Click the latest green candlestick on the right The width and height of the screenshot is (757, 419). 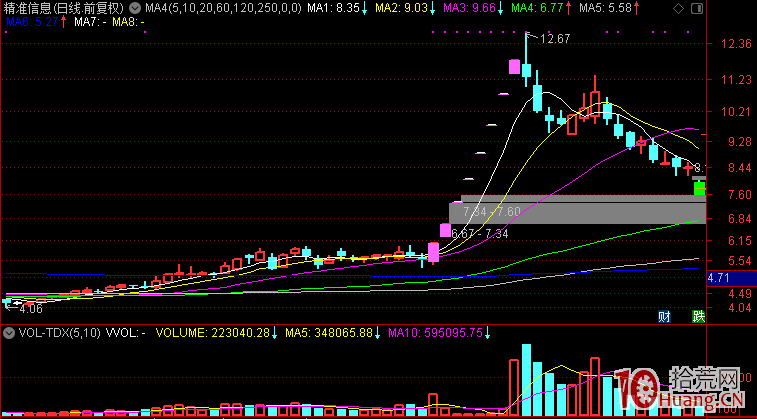tap(700, 188)
